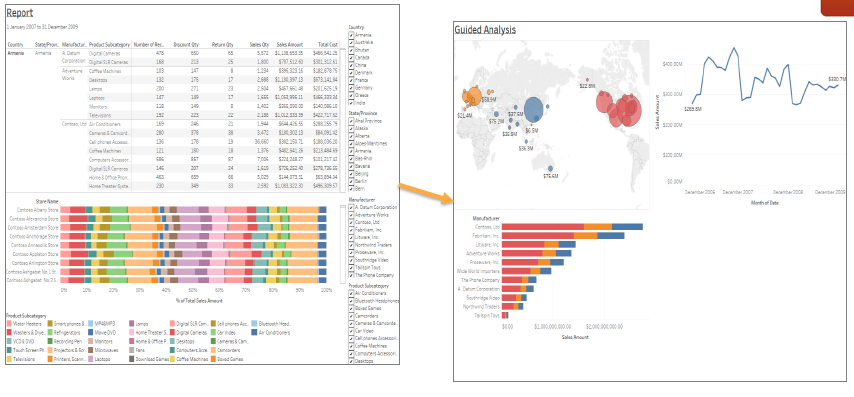Uncheck Australia in the Country filter
The width and height of the screenshot is (854, 397).
(x=351, y=42)
